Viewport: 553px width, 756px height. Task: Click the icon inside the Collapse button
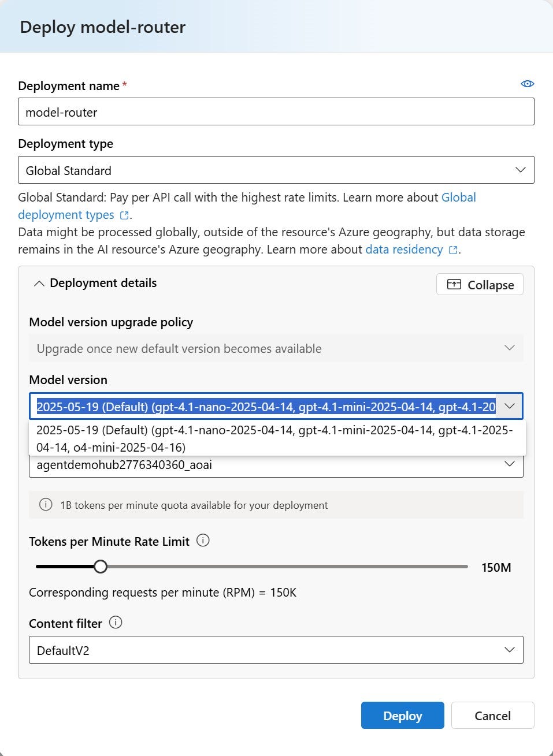456,284
